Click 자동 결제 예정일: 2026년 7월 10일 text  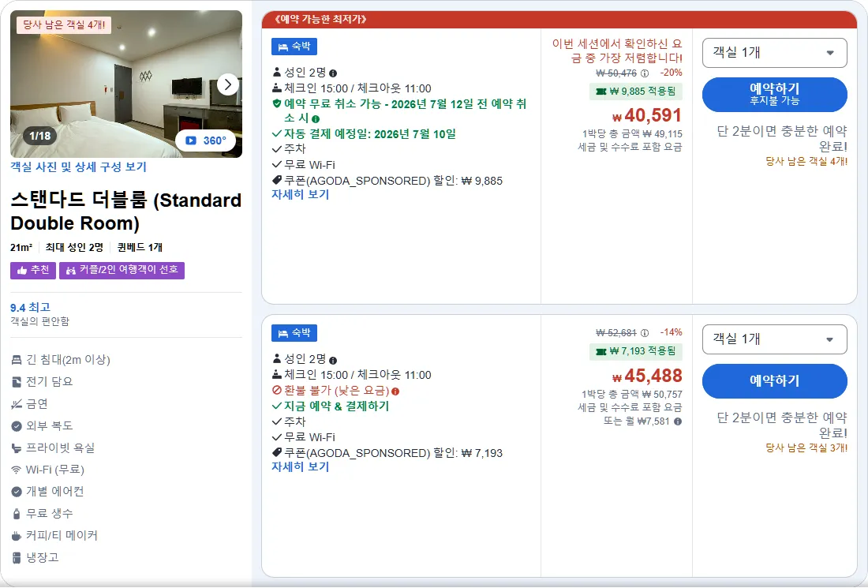click(370, 134)
